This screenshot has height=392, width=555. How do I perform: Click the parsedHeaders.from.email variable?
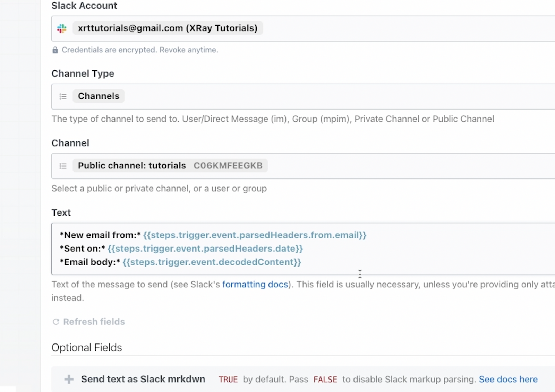(255, 235)
